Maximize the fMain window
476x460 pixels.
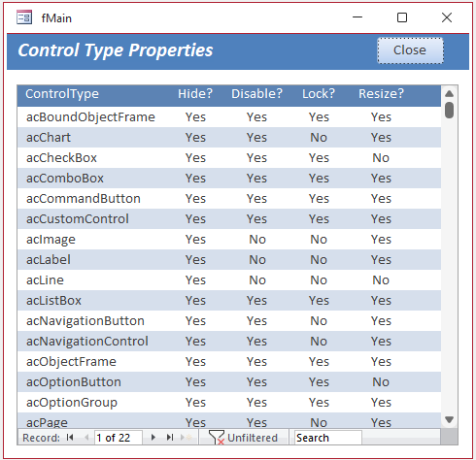[x=402, y=17]
